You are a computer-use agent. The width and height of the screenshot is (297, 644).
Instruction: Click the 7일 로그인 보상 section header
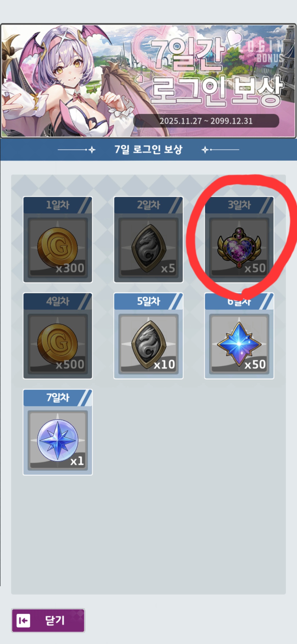coord(148,149)
